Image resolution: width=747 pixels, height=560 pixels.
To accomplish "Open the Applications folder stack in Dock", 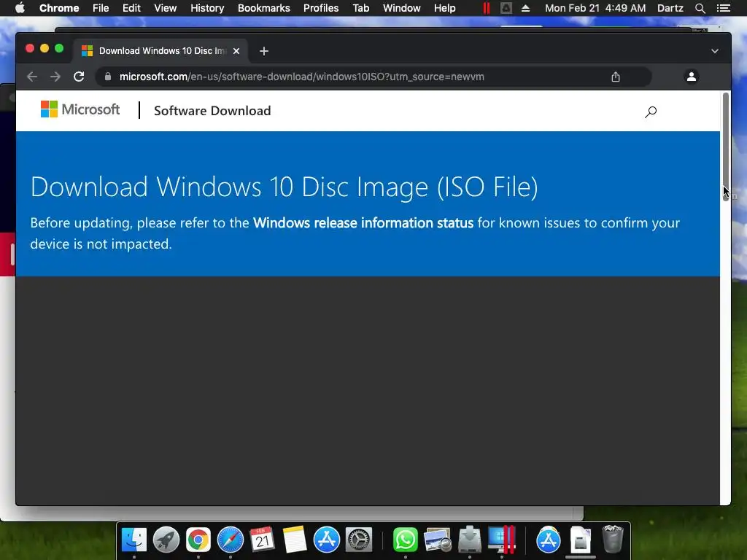I will click(549, 540).
